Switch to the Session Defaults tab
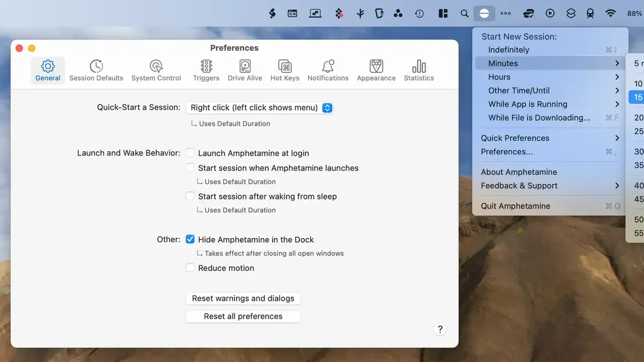 tap(96, 71)
